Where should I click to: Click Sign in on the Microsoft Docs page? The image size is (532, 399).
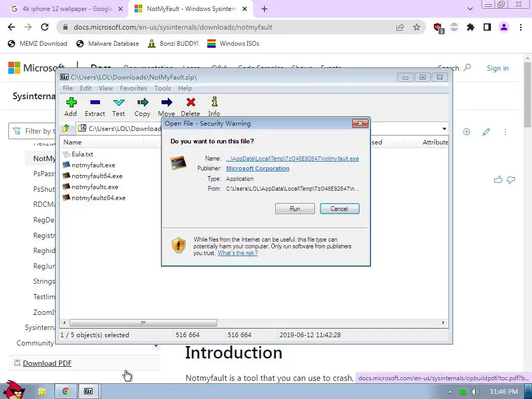point(498,68)
